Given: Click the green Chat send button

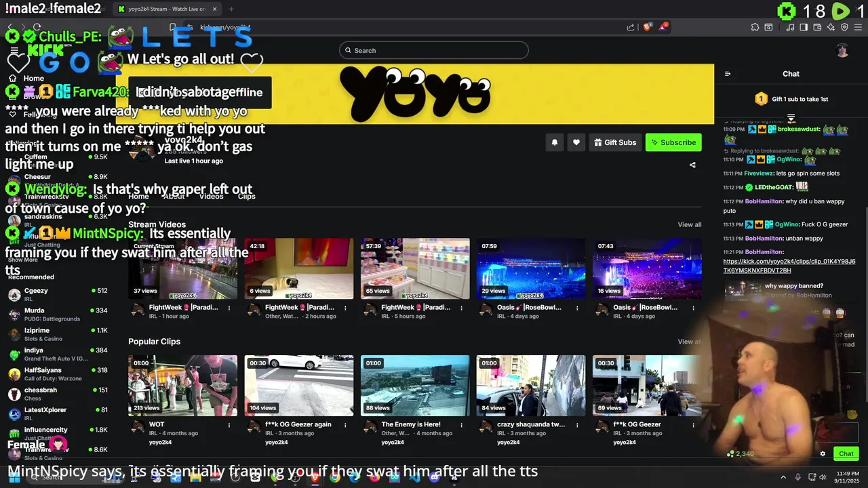Looking at the screenshot, I should (x=846, y=454).
